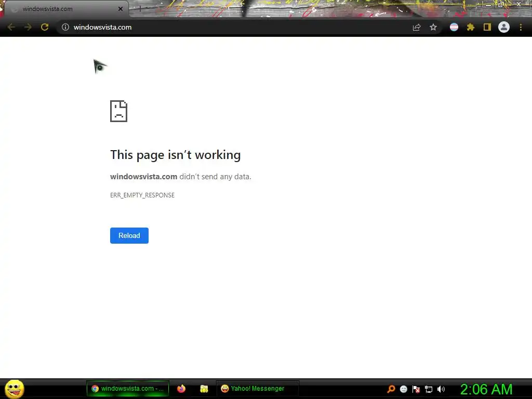Click the 2:06 AM clock

(x=486, y=389)
